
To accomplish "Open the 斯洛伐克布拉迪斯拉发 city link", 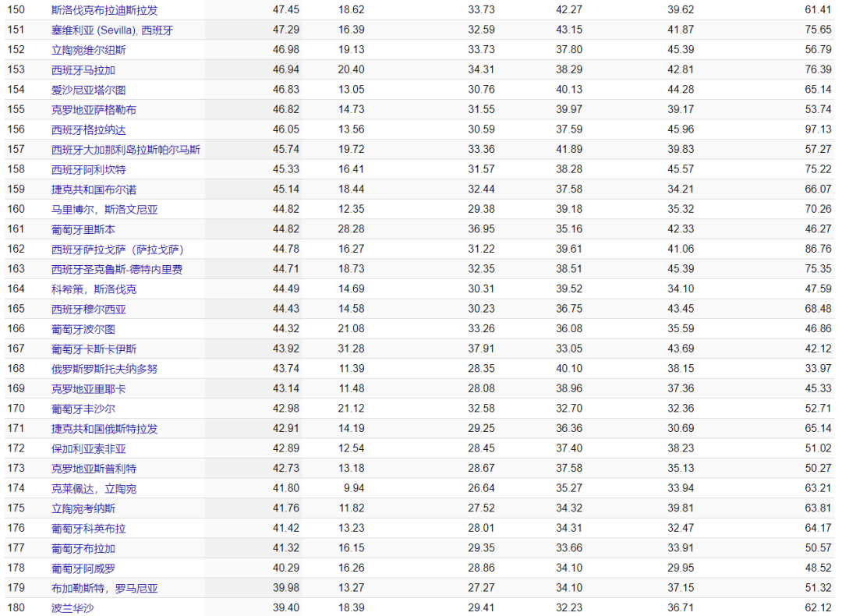I will pyautogui.click(x=104, y=10).
